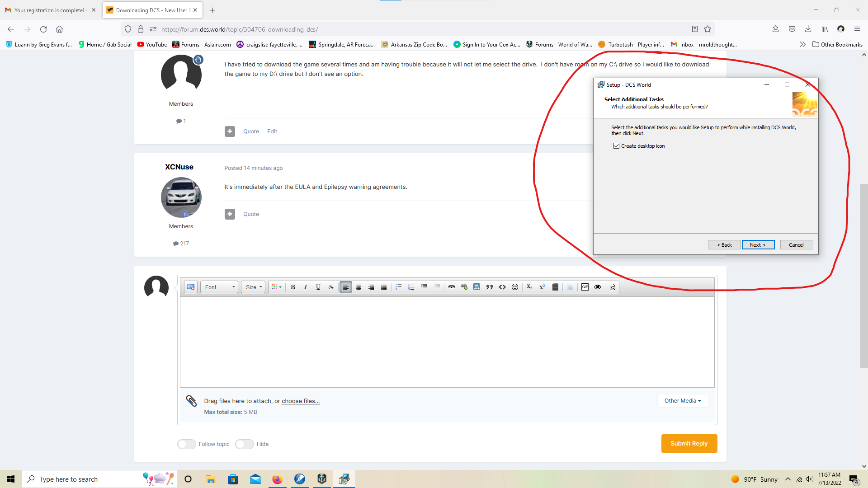Insert numbered list in editor

411,287
